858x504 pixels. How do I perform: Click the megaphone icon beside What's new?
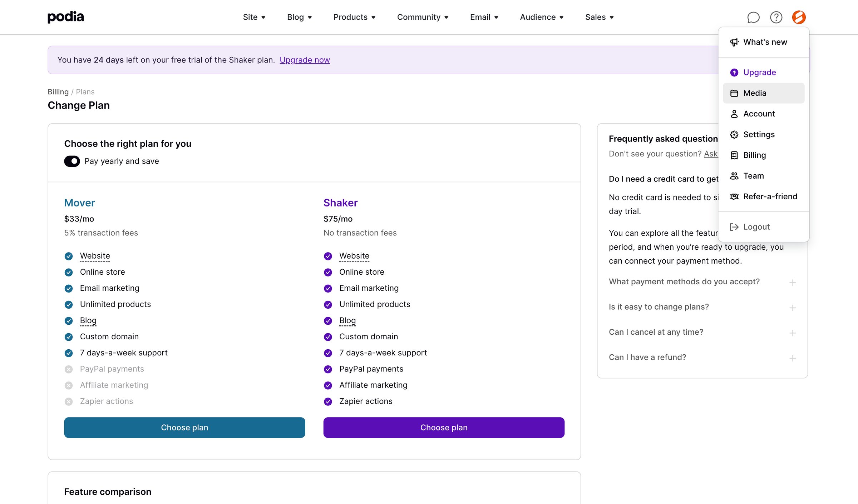[x=734, y=42]
